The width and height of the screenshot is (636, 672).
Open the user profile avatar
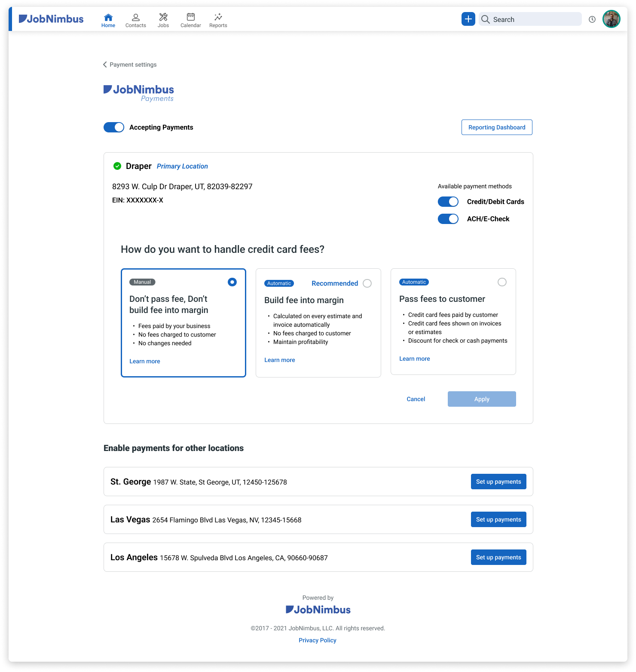pyautogui.click(x=612, y=19)
